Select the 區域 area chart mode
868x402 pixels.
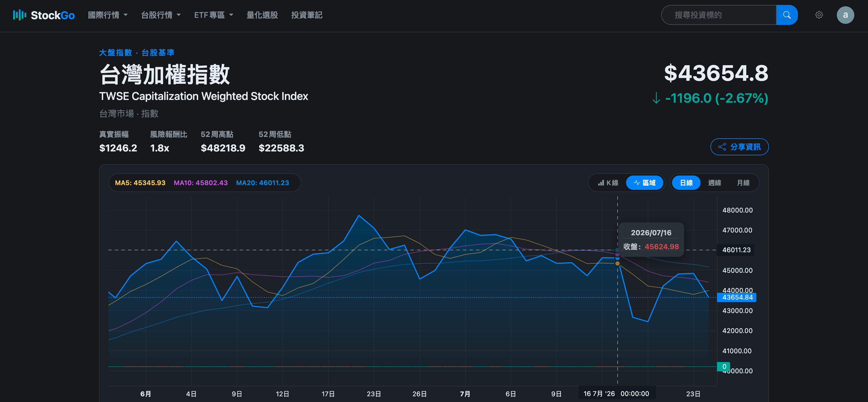click(x=644, y=183)
